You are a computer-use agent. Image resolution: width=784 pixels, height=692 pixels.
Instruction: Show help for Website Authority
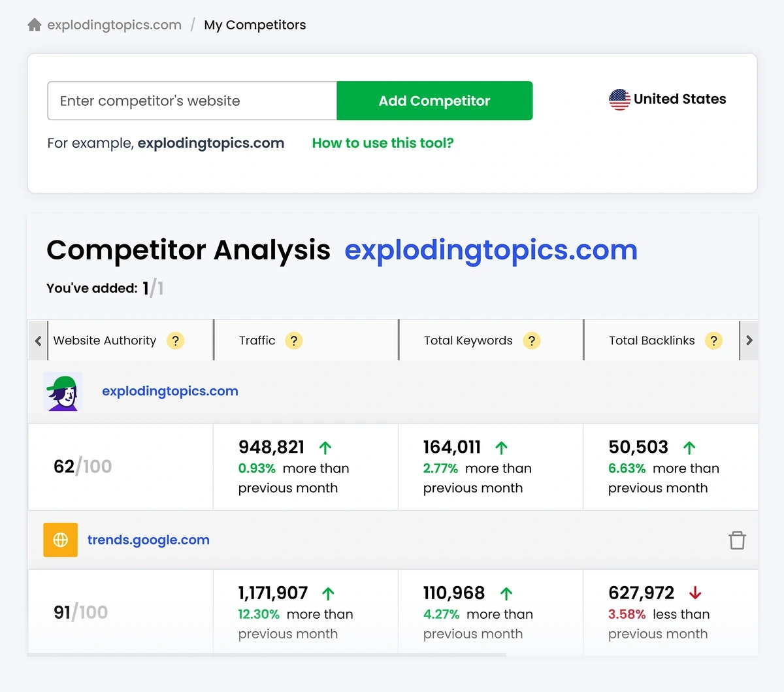click(x=175, y=340)
